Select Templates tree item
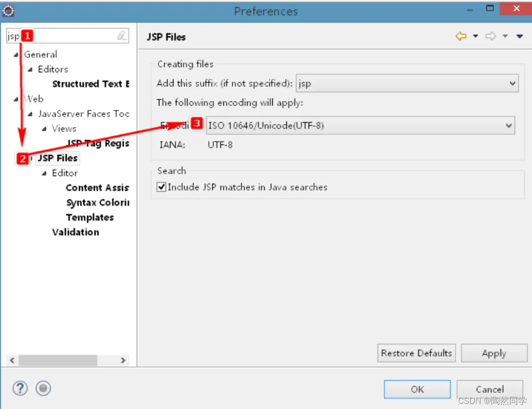Screen dimensions: 532x409 coord(90,217)
